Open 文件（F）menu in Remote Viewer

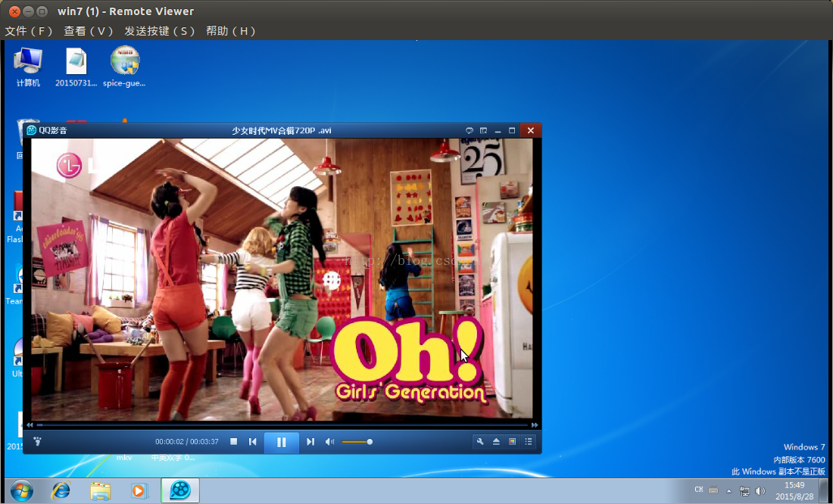(x=30, y=31)
